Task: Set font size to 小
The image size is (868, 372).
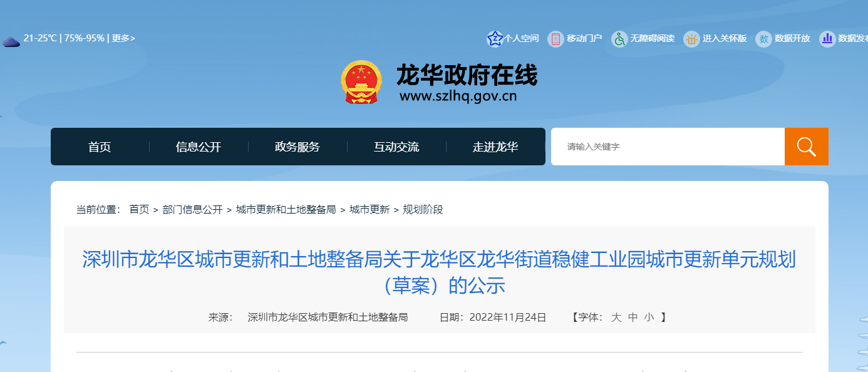Action: pyautogui.click(x=649, y=318)
